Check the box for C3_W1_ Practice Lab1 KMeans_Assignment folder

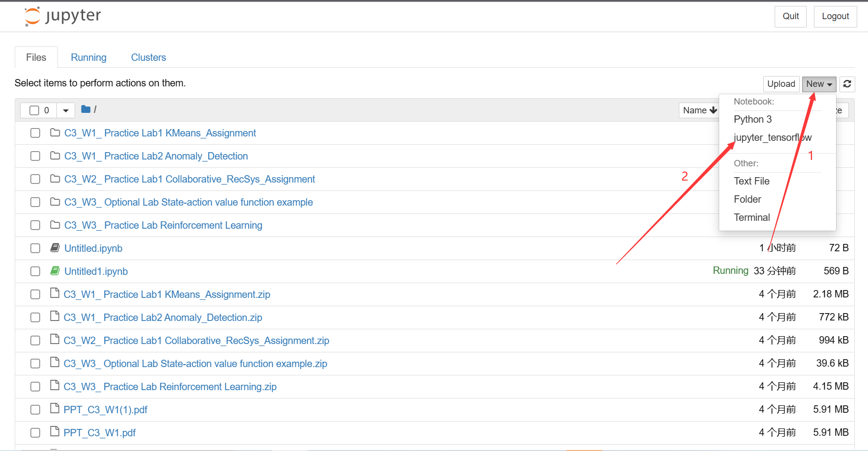coord(35,133)
